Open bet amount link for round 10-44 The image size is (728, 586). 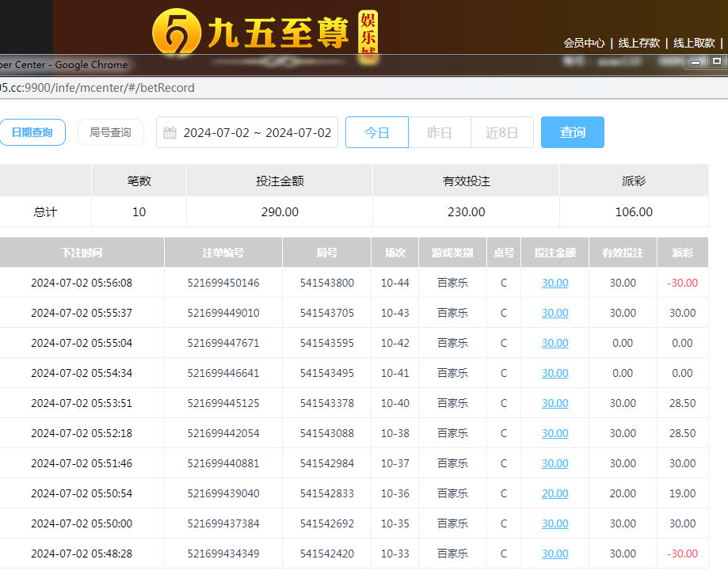(x=555, y=283)
